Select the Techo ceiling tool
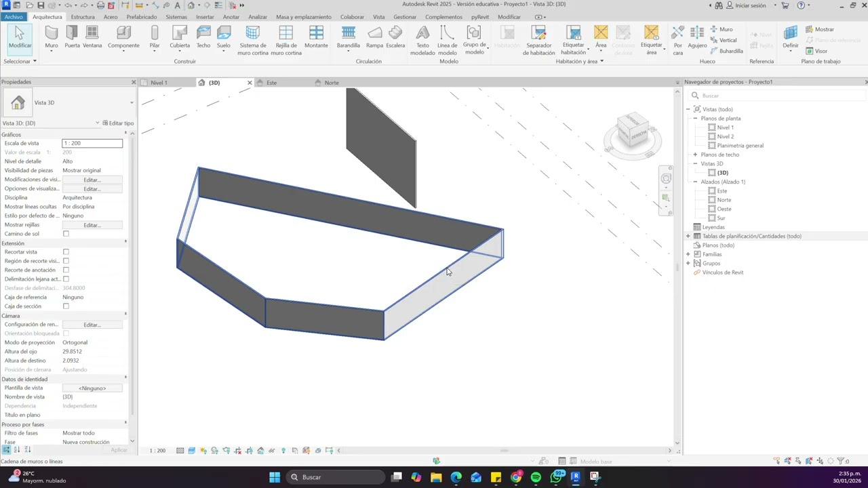Viewport: 868px width, 488px height. point(203,37)
